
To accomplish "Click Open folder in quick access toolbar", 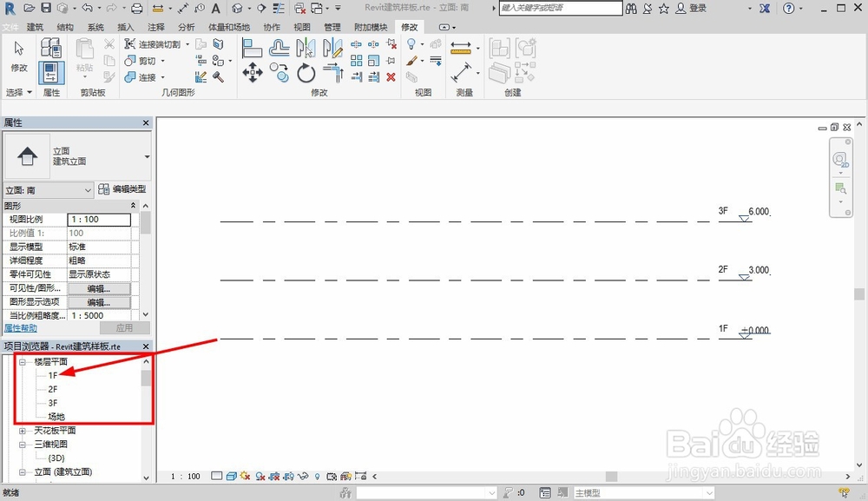I will tap(29, 8).
